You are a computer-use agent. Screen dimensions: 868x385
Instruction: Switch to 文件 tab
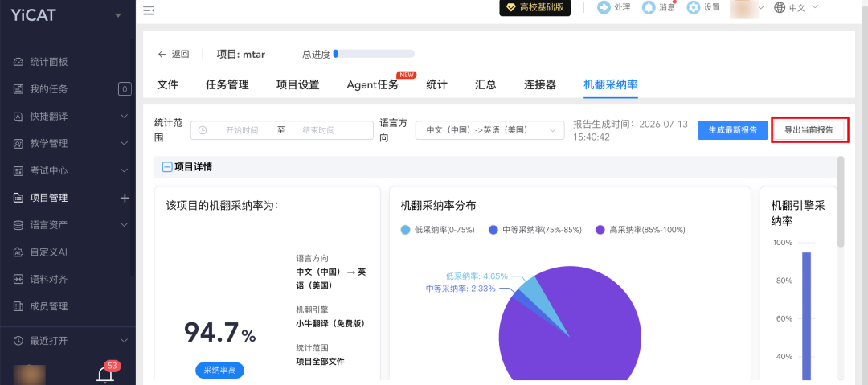click(x=168, y=84)
